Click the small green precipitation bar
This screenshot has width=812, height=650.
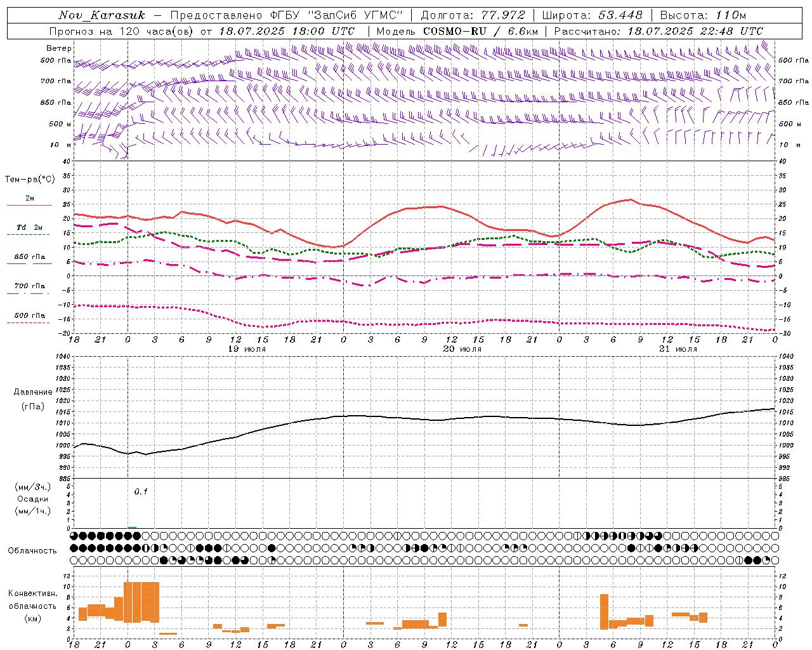click(132, 527)
